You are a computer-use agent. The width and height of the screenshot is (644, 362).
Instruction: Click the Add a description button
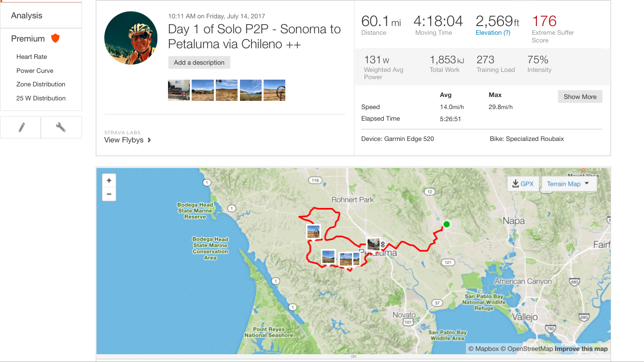tap(199, 62)
